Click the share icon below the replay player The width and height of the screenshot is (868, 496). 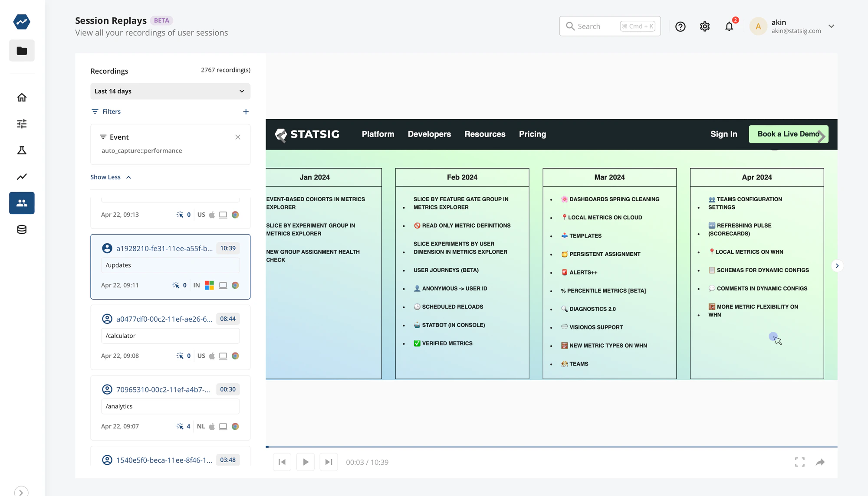pos(820,462)
